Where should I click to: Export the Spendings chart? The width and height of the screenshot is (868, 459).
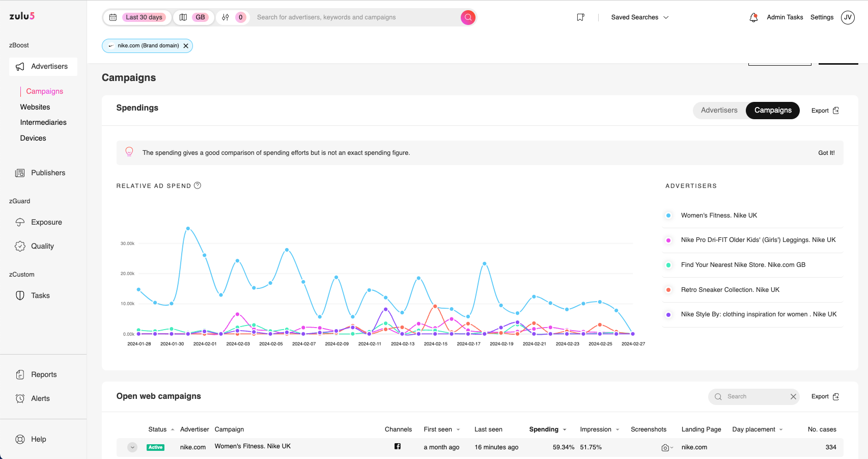point(825,111)
